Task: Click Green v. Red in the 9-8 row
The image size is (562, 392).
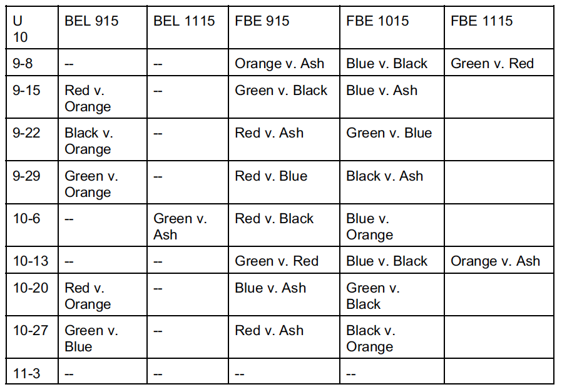Action: (x=492, y=63)
